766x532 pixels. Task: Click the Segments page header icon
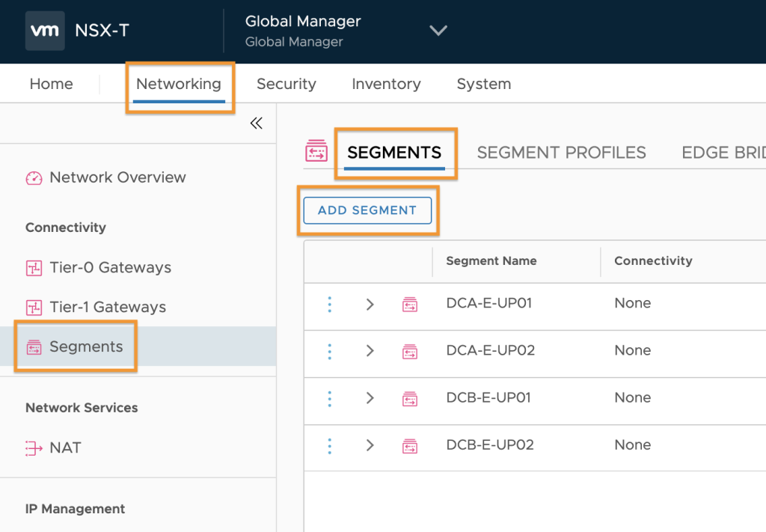click(x=316, y=151)
